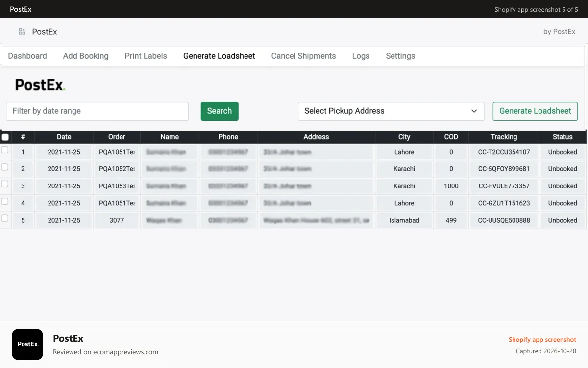Click the Order column header

coord(117,137)
